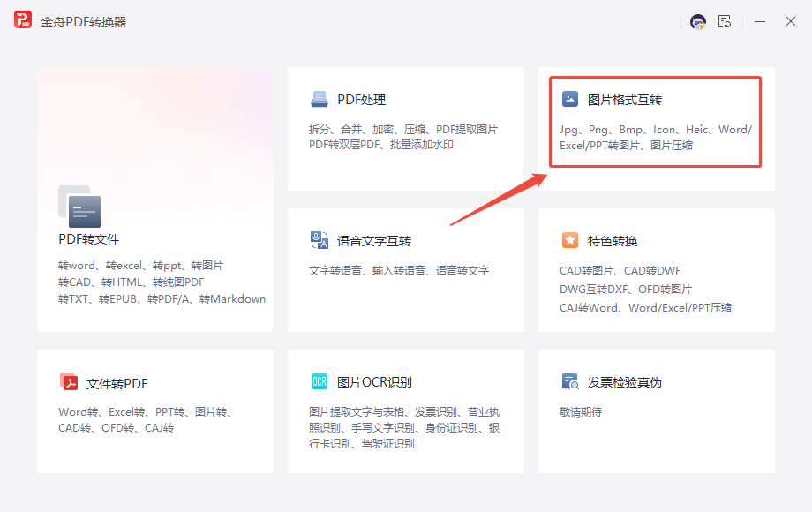812x512 pixels.
Task: Click the text 转CAD、转HTML、转纯图PDF
Action: click(x=131, y=282)
